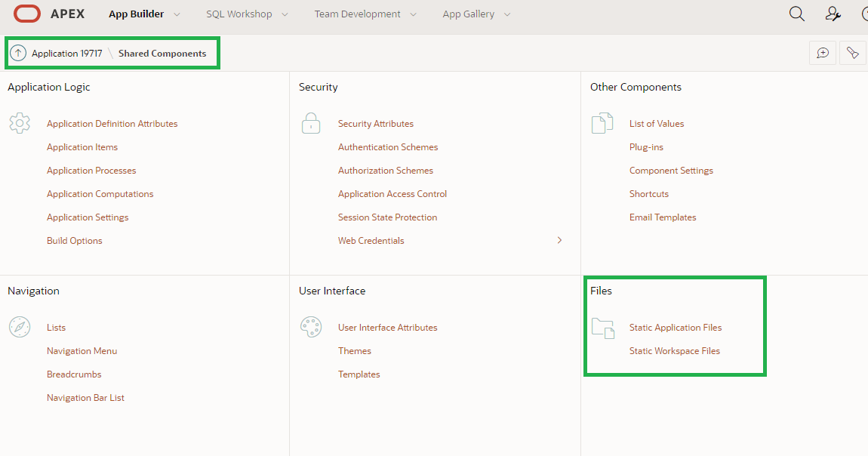
Task: Open the feedback speech bubble icon
Action: pyautogui.click(x=823, y=53)
